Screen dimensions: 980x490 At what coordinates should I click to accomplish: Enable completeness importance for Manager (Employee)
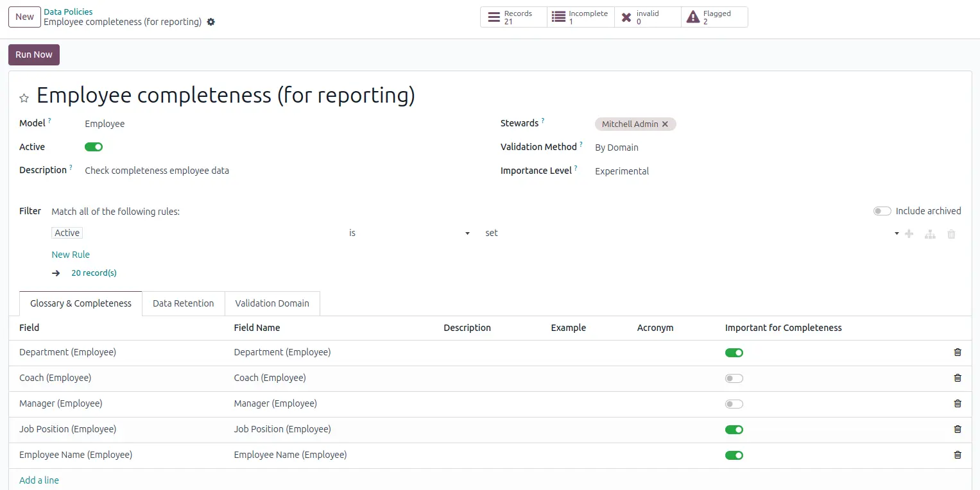(x=734, y=404)
